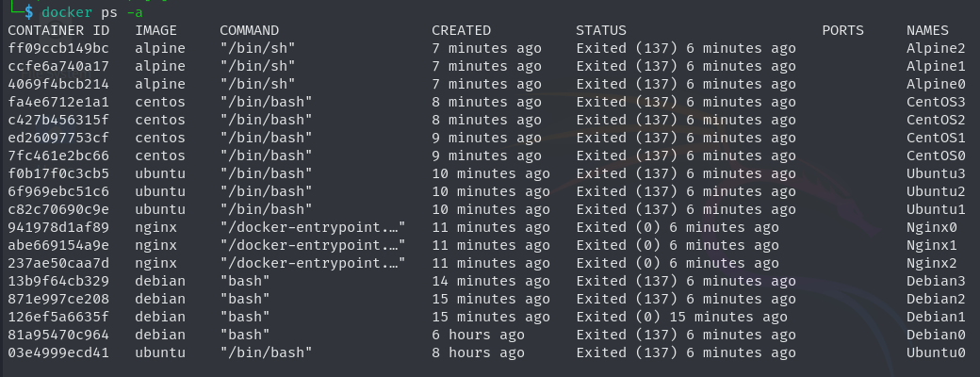
Task: Click the Nginx0 container name
Action: (931, 227)
